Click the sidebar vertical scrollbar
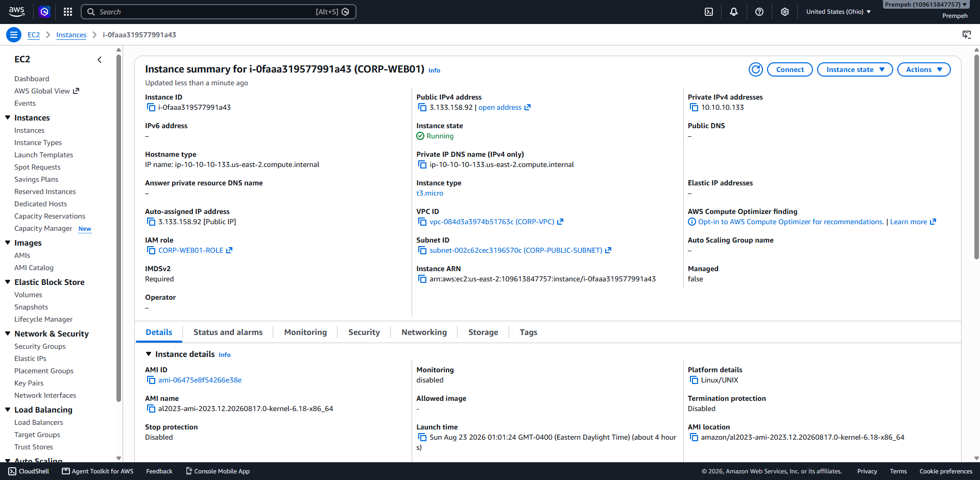Image resolution: width=980 pixels, height=480 pixels. (x=118, y=227)
